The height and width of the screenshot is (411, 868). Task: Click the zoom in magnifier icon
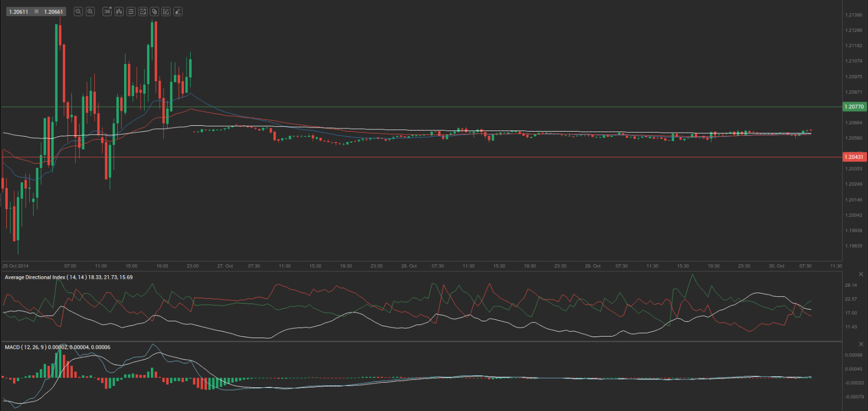tap(90, 12)
